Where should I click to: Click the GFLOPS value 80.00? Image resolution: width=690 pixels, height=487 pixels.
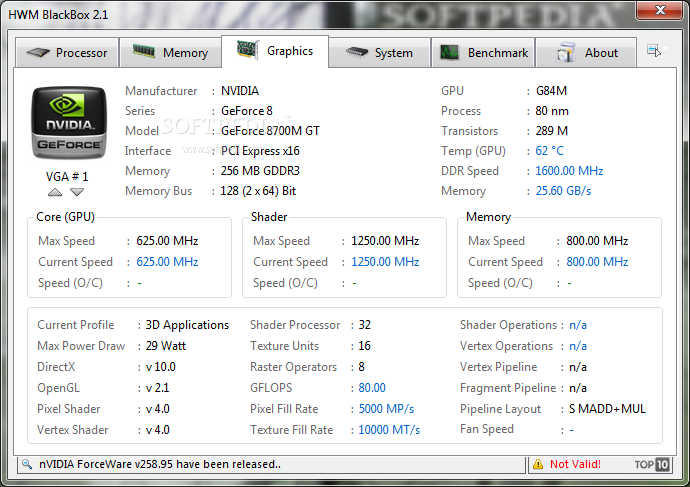coord(372,388)
